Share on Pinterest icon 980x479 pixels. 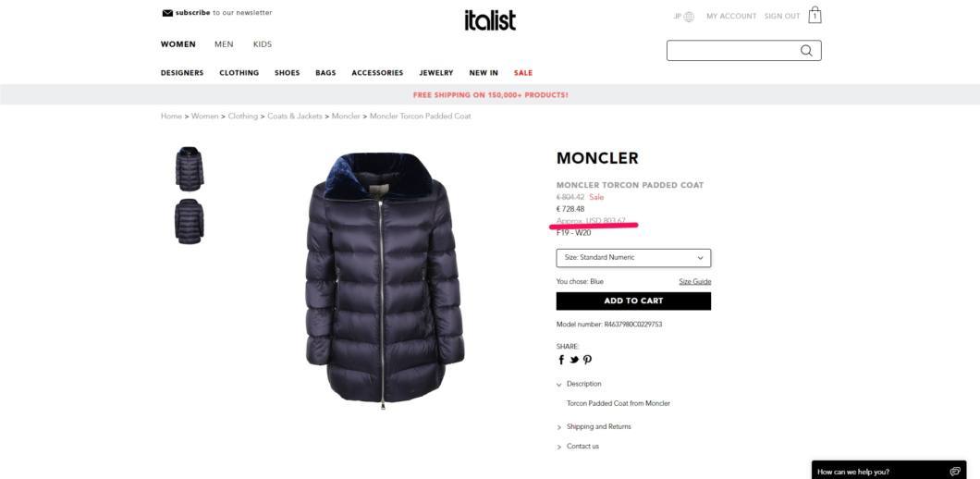[x=587, y=360]
